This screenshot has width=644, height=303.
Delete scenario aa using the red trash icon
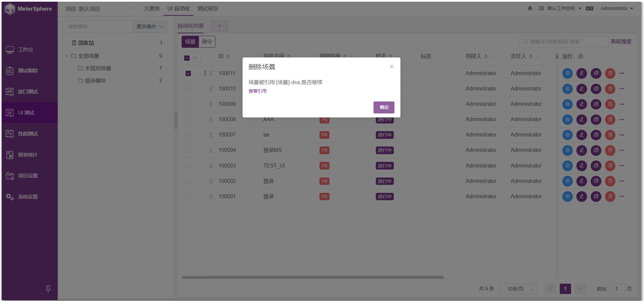tap(610, 135)
